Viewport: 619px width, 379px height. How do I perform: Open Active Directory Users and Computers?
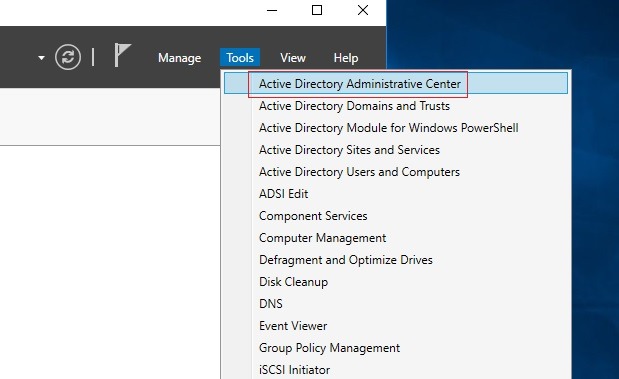pyautogui.click(x=396, y=172)
